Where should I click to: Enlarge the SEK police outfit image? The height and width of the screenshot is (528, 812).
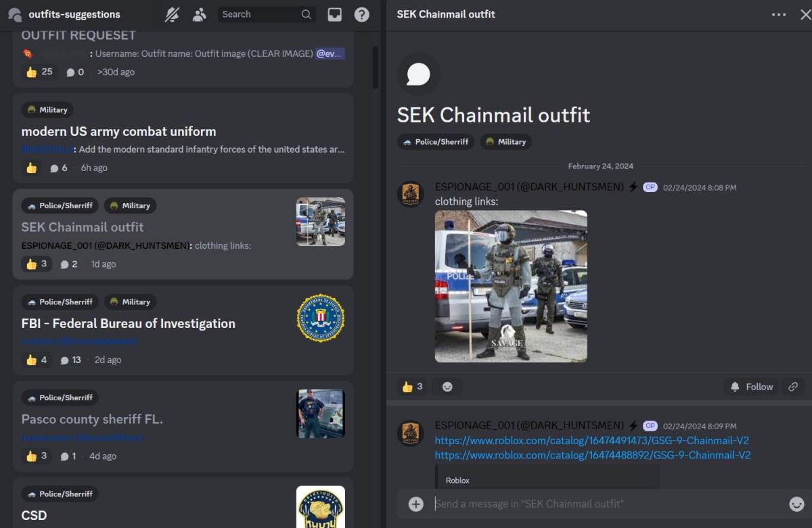pos(511,286)
